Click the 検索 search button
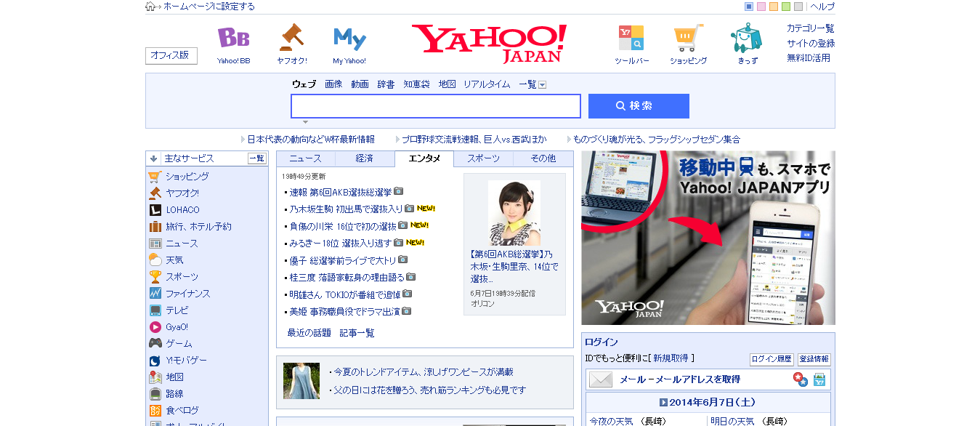The height and width of the screenshot is (426, 980). [x=639, y=106]
